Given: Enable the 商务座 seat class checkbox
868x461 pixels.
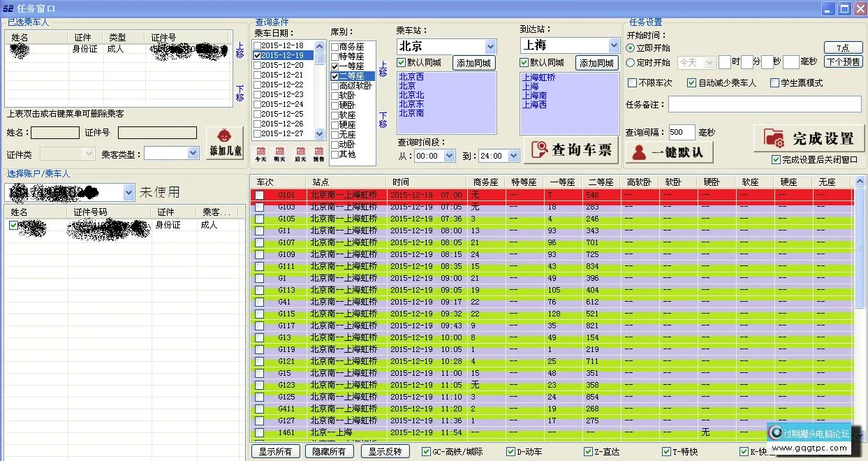Looking at the screenshot, I should tap(335, 47).
